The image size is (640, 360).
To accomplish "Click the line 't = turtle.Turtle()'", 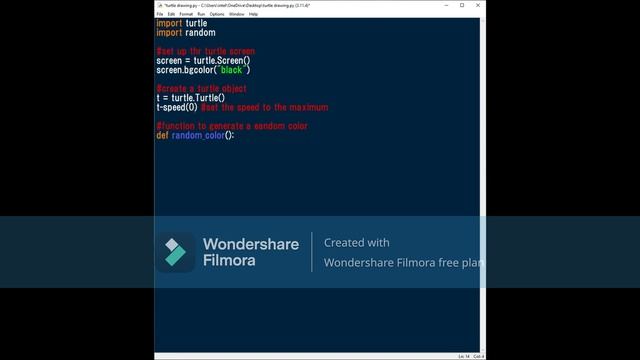I will pos(191,98).
